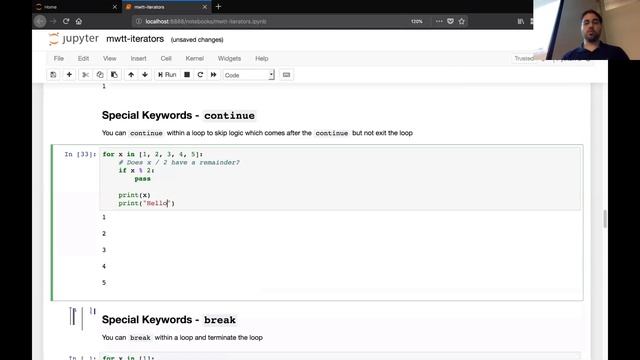This screenshot has height=360, width=640.
Task: Open page actions three-dot menu
Action: (439, 21)
